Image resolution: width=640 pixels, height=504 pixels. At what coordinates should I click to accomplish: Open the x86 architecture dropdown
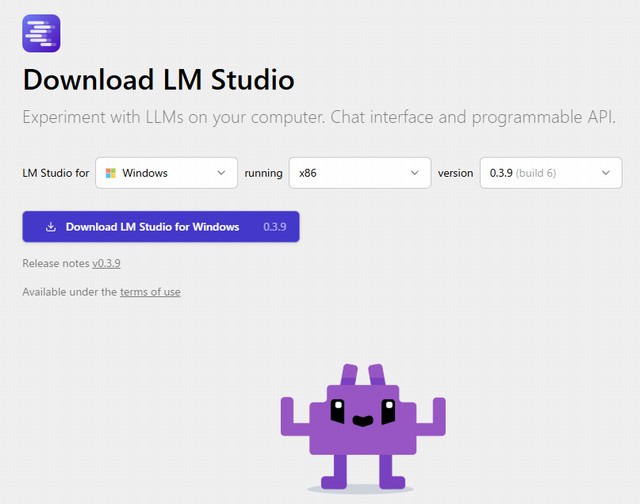tap(360, 173)
